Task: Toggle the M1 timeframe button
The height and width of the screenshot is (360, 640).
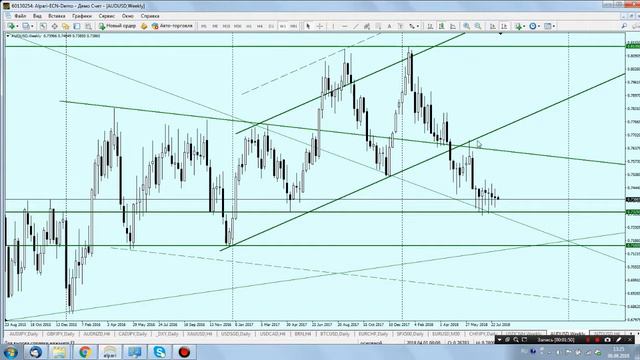Action: pos(203,26)
